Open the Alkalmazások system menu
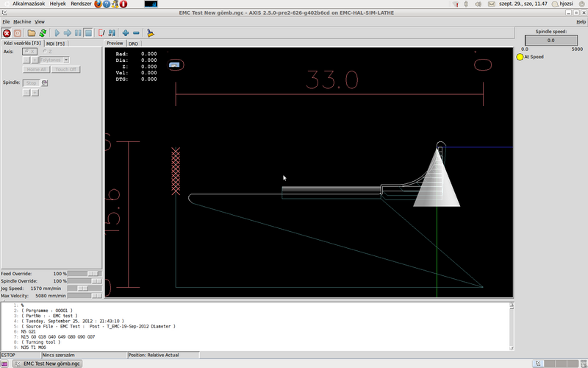The height and width of the screenshot is (368, 588). 28,4
